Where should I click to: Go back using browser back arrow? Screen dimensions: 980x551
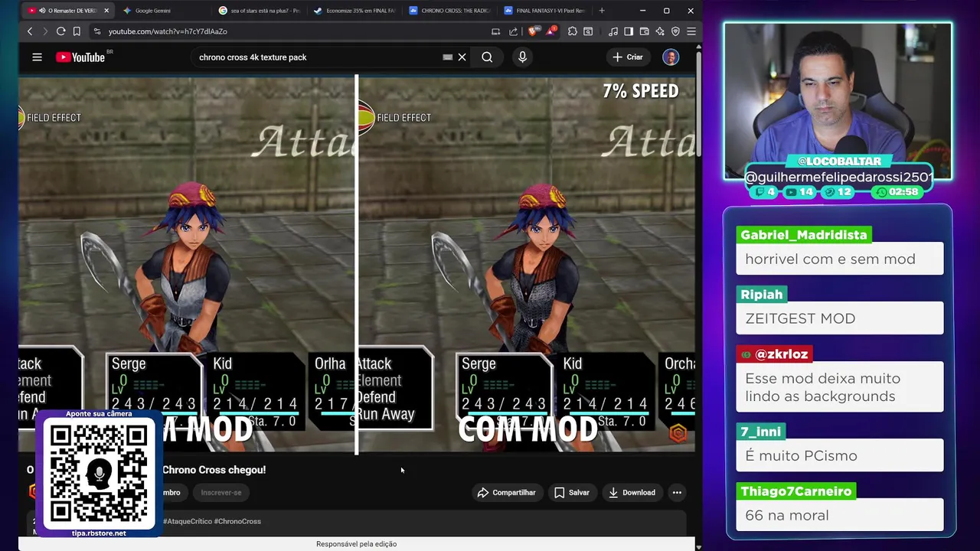(30, 31)
